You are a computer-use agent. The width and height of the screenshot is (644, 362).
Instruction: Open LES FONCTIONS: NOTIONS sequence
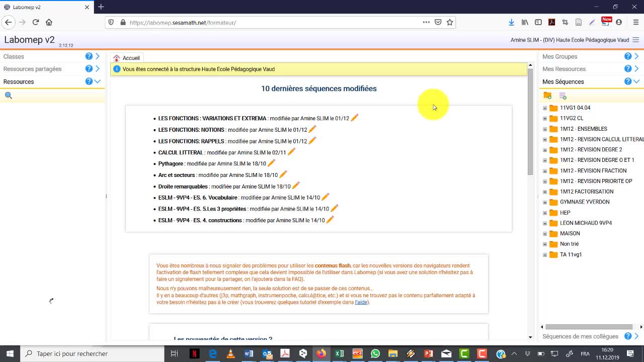point(191,130)
